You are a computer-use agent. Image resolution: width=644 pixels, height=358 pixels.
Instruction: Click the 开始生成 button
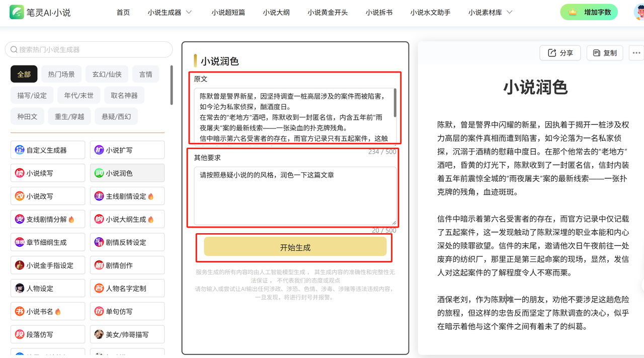click(295, 247)
